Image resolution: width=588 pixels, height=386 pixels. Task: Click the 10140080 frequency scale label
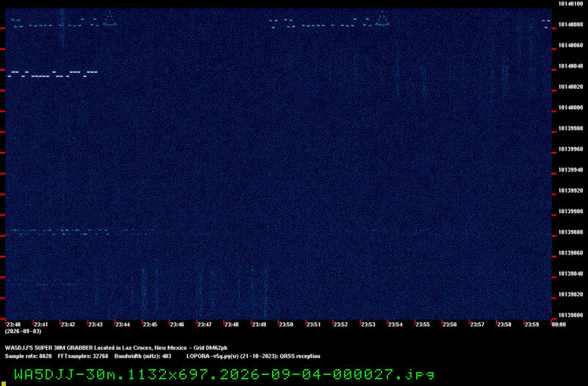[571, 25]
